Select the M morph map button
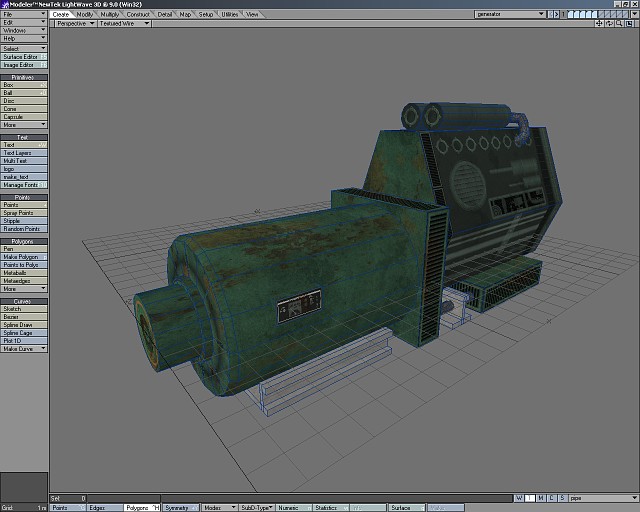The width and height of the screenshot is (640, 512). (x=540, y=498)
